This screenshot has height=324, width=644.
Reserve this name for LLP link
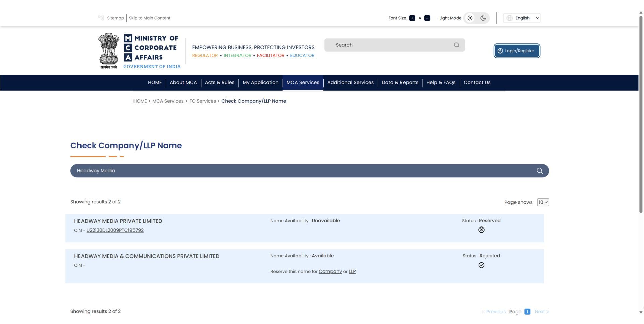[352, 271]
